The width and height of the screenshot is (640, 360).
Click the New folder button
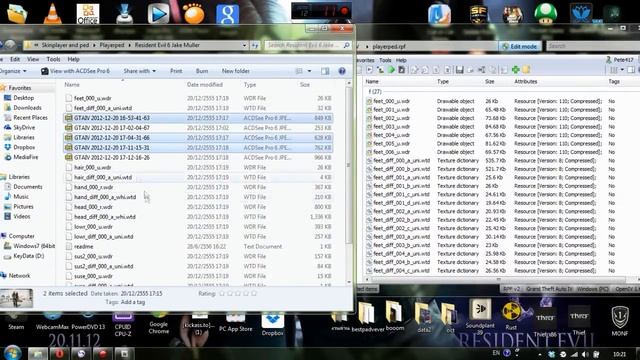click(x=236, y=71)
